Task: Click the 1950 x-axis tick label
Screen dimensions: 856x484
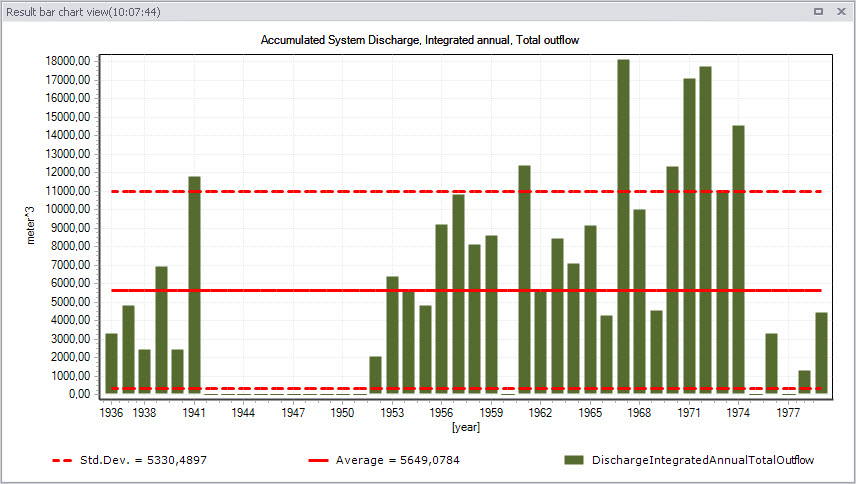Action: coord(342,413)
